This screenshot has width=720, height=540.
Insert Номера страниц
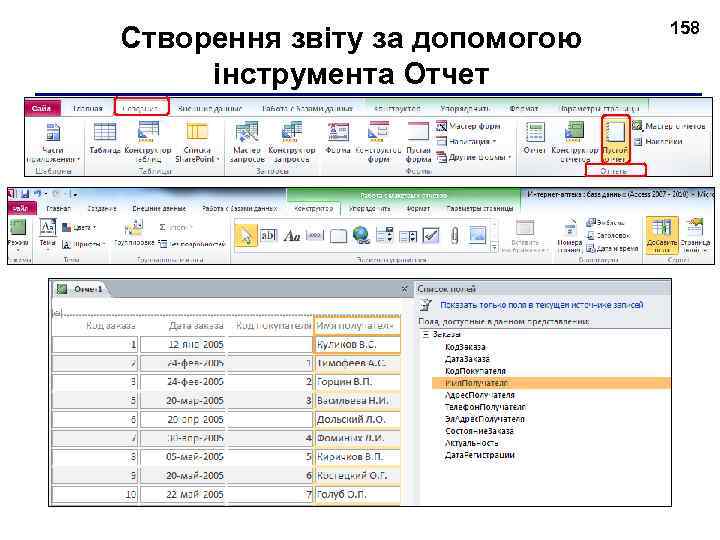(x=569, y=236)
